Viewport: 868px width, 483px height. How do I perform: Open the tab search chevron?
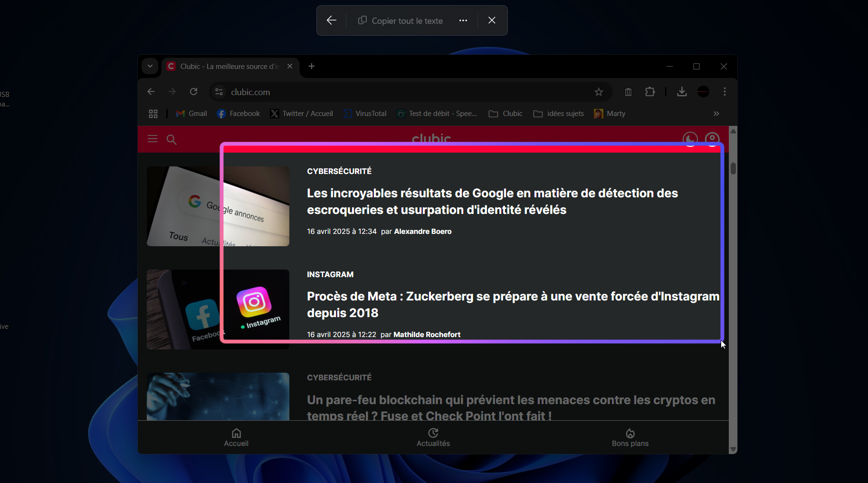pyautogui.click(x=150, y=67)
